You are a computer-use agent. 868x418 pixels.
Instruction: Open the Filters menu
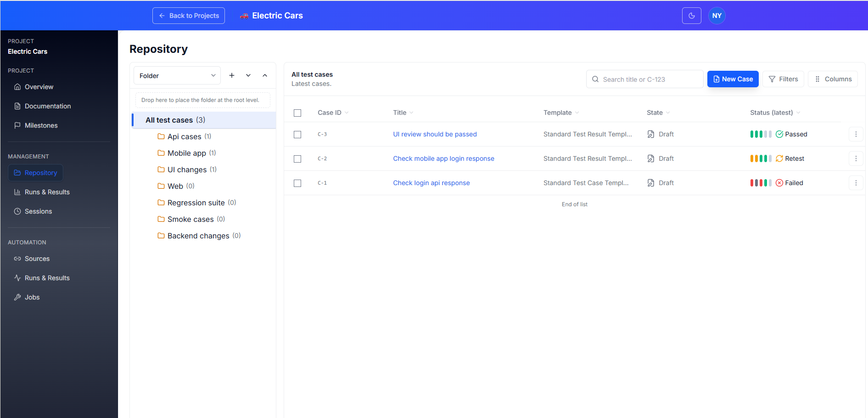(783, 79)
